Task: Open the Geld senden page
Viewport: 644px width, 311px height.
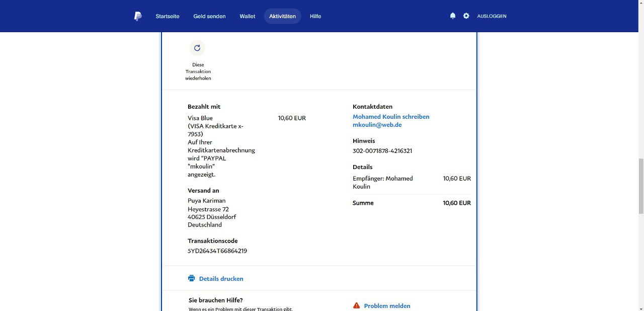Action: (209, 16)
